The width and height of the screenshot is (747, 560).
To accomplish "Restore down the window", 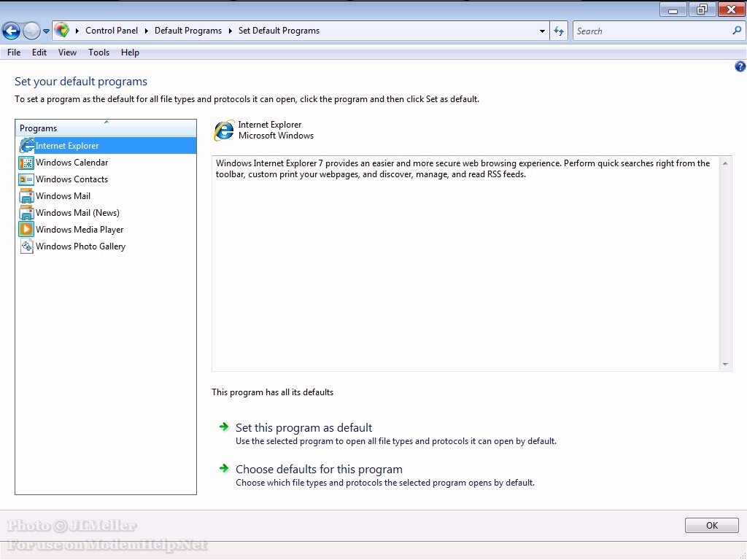I will pyautogui.click(x=702, y=9).
